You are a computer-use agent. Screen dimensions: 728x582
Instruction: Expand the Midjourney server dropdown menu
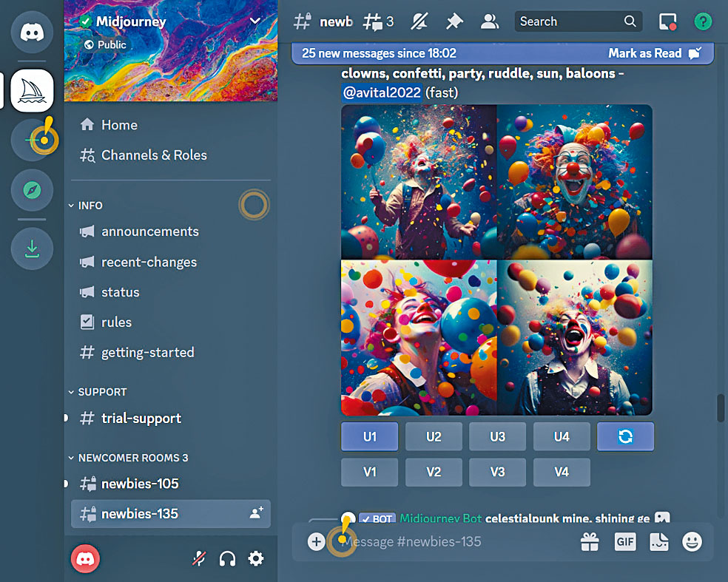click(x=255, y=21)
